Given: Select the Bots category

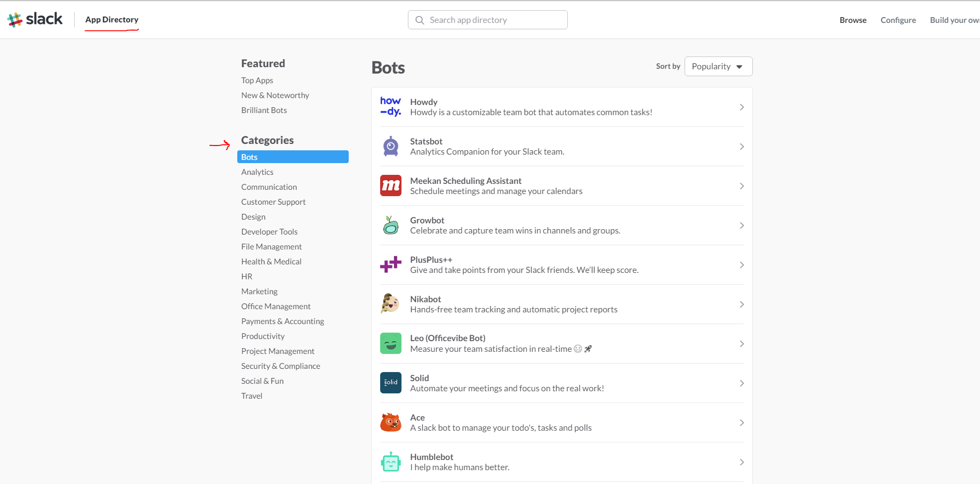Looking at the screenshot, I should point(293,157).
